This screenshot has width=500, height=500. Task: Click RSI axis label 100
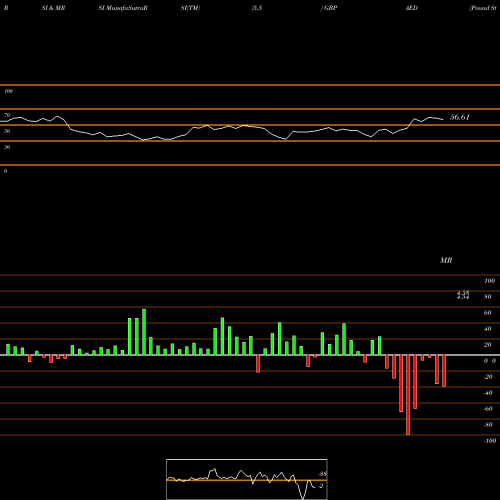(9, 91)
